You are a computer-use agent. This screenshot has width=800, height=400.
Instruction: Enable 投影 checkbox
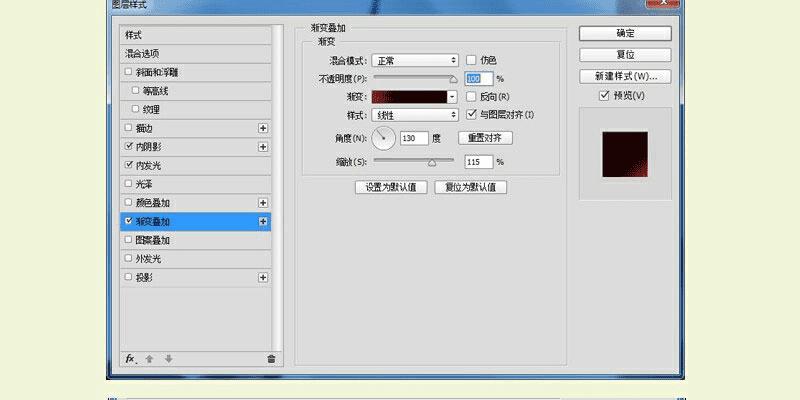click(129, 277)
